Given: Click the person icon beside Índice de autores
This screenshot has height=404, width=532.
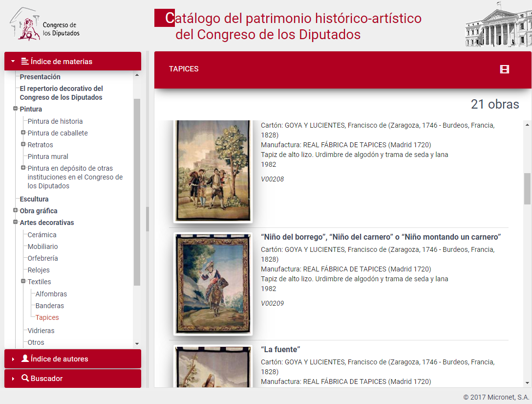Looking at the screenshot, I should [25, 359].
